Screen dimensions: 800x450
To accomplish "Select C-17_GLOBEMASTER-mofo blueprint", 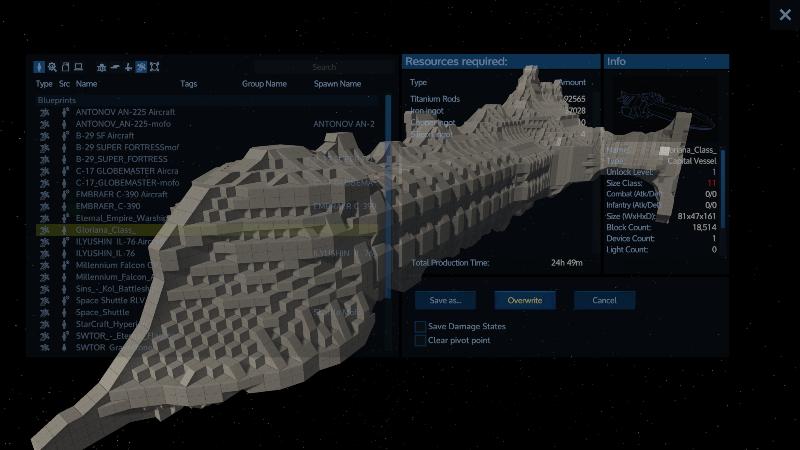I will [128, 183].
